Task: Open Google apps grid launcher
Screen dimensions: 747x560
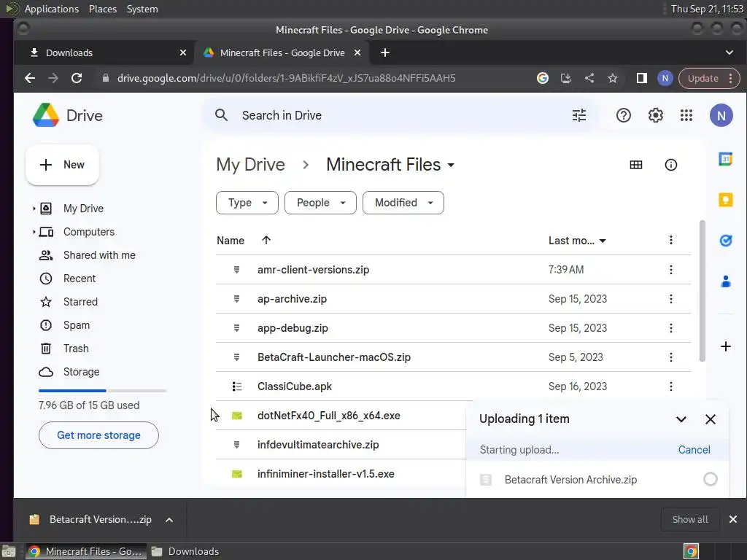Action: click(x=686, y=115)
